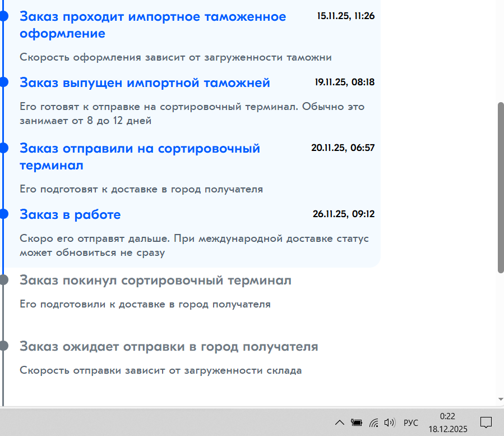504x436 pixels.
Task: Open the Wi-Fi network icon
Action: tap(374, 423)
